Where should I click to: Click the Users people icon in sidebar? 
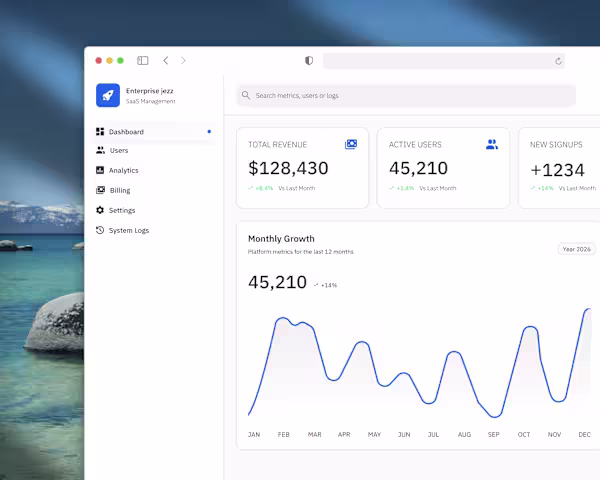tap(100, 150)
